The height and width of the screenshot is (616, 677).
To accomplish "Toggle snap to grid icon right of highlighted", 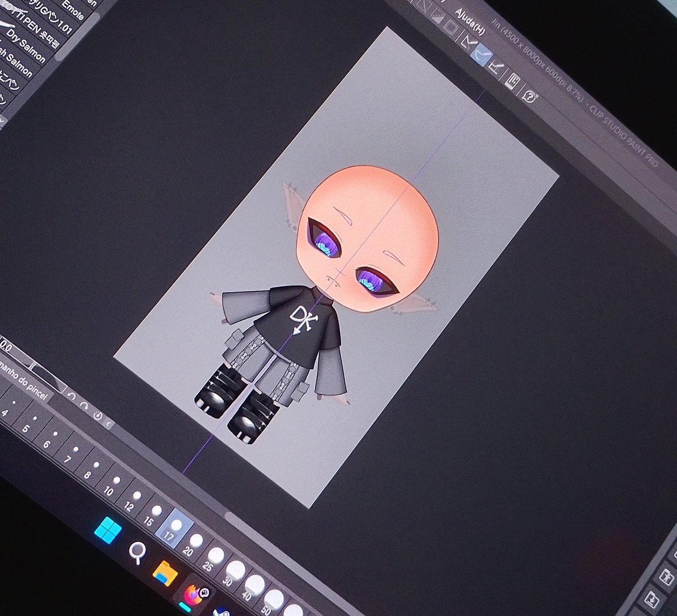I will click(x=496, y=68).
